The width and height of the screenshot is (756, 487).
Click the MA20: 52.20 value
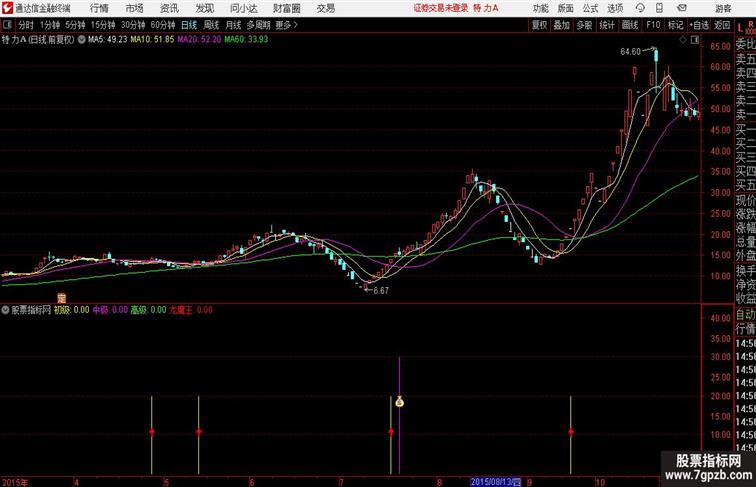199,40
